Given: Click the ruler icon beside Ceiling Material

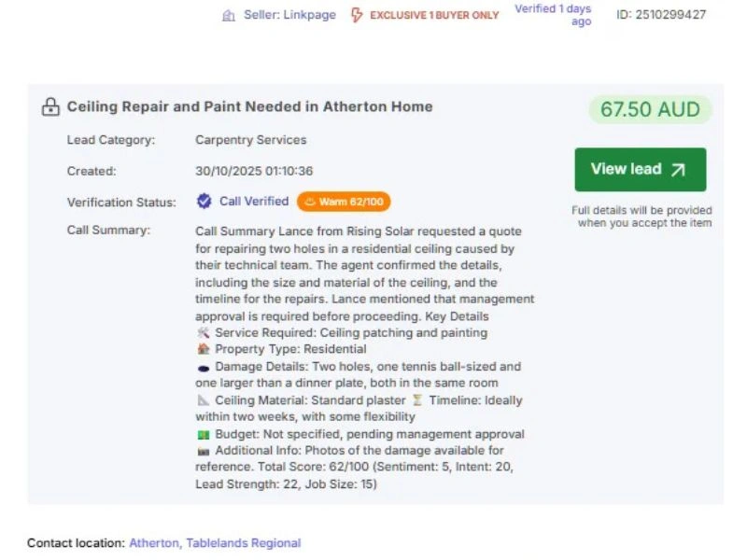Looking at the screenshot, I should point(204,400).
